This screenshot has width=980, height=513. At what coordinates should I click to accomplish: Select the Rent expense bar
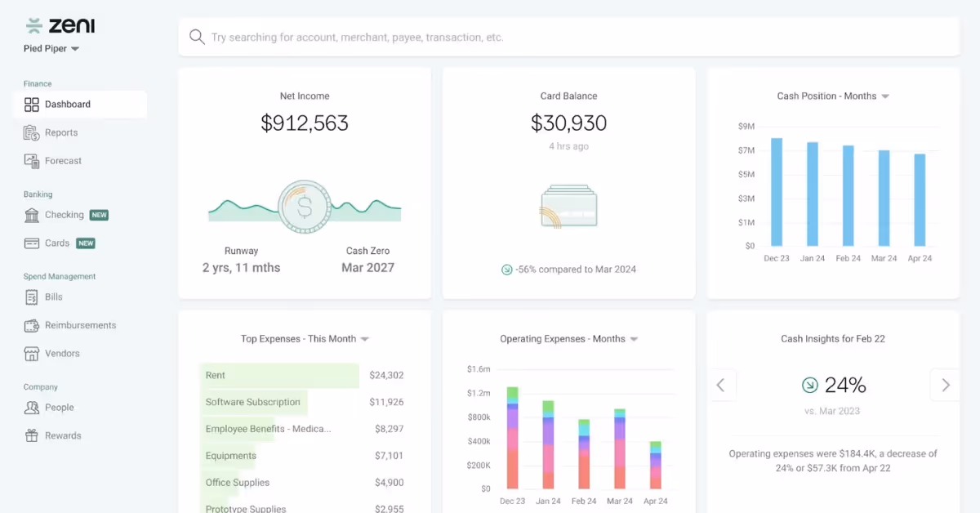[279, 375]
